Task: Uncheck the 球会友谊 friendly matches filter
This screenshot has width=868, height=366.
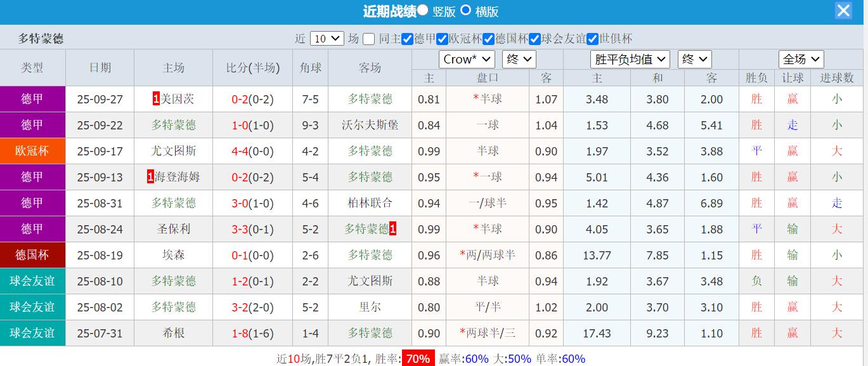Action: coord(534,39)
